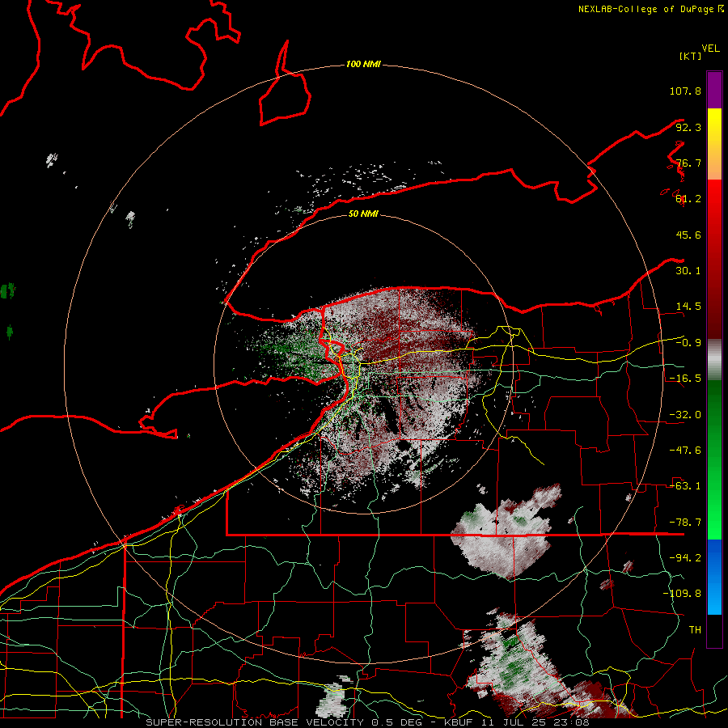The image size is (728, 728).
Task: Click the purple top segment of color bar
Action: point(714,90)
